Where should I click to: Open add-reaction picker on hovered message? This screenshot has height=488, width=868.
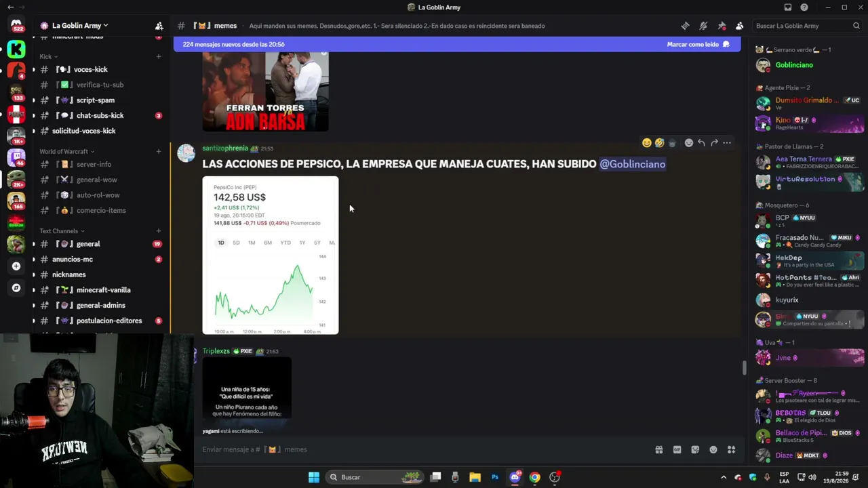click(689, 143)
